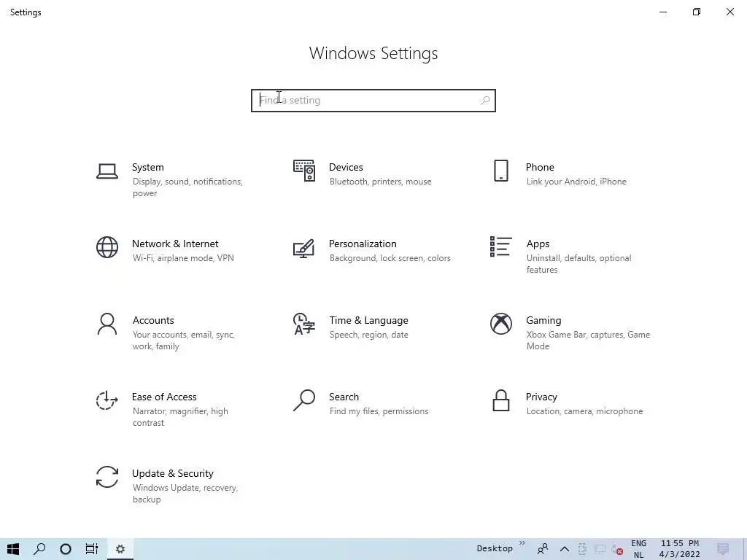Open the Time & Language heading
747x560 pixels.
368,321
